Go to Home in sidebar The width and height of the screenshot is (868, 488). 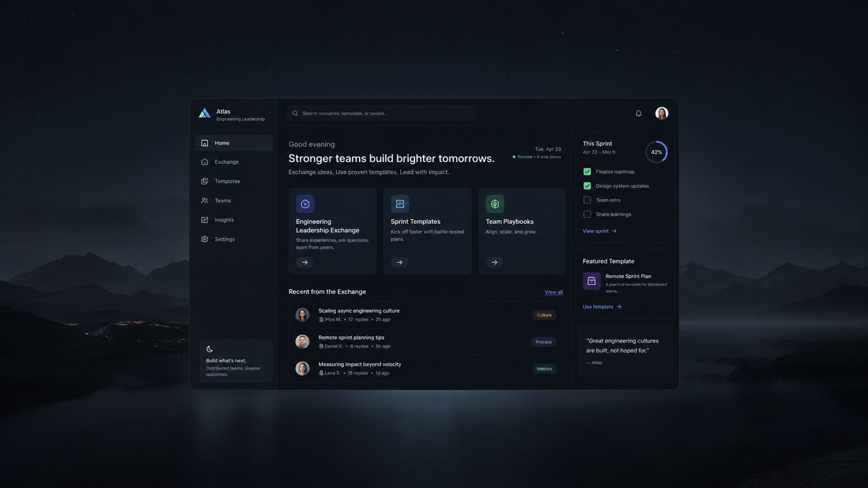point(234,143)
